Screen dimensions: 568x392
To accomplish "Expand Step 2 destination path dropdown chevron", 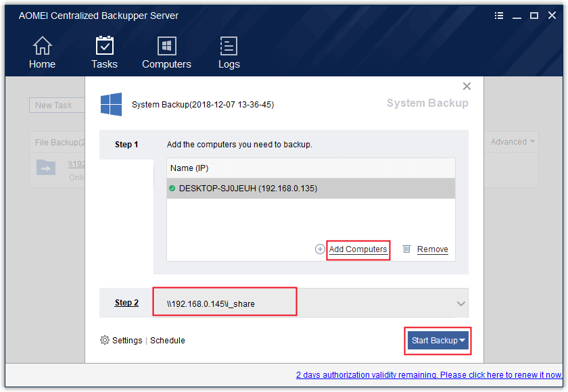I will point(460,303).
